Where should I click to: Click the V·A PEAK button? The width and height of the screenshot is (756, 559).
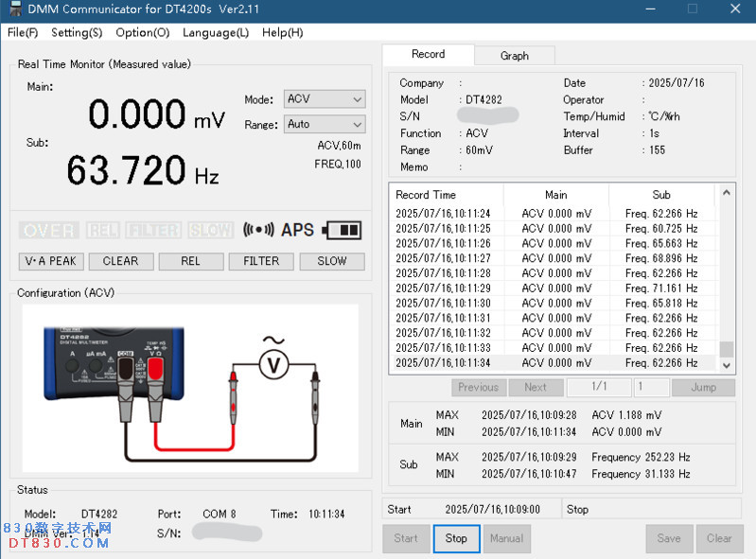51,261
